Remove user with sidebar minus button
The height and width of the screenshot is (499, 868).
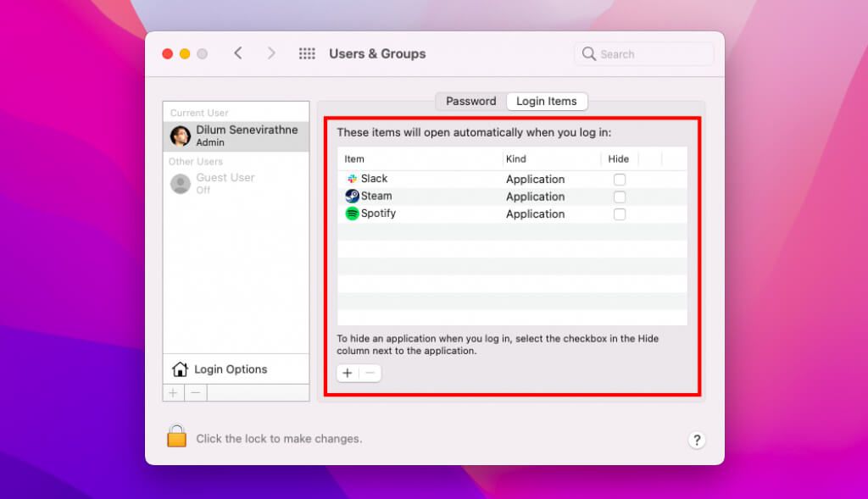pos(196,393)
